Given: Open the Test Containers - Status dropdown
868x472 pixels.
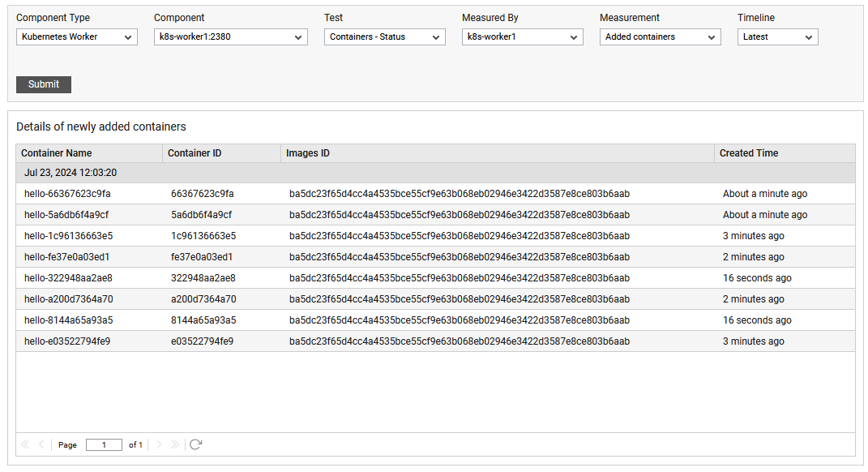Looking at the screenshot, I should [x=385, y=37].
